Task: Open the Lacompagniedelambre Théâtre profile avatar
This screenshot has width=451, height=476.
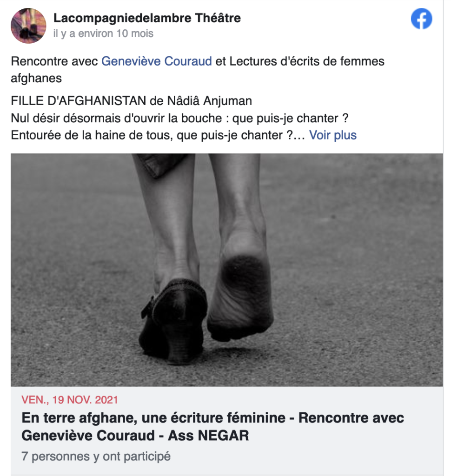Action: pos(28,26)
